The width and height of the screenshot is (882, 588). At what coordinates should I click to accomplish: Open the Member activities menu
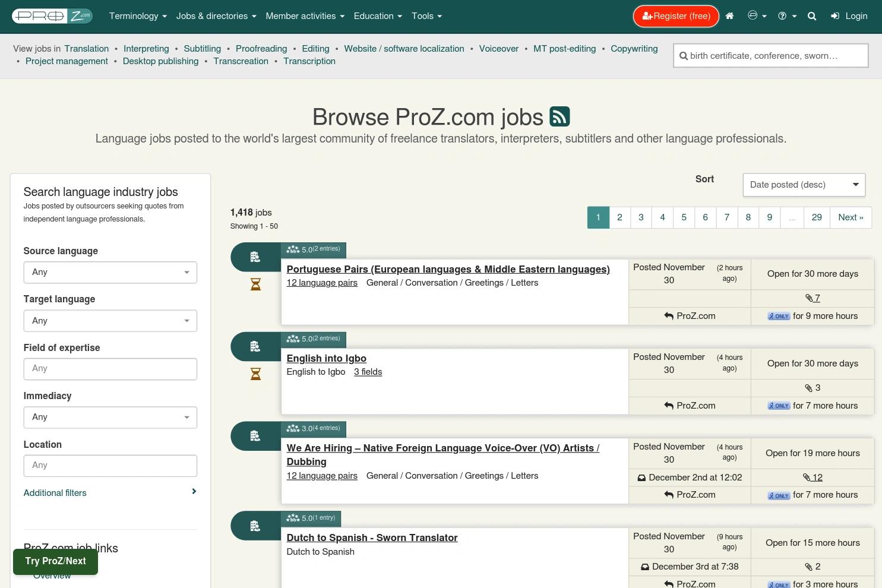pos(305,16)
